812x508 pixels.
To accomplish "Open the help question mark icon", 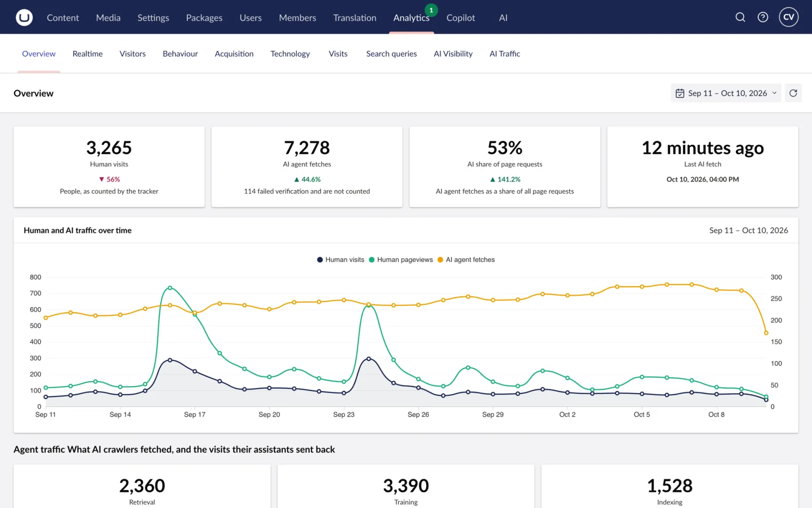I will coord(763,17).
